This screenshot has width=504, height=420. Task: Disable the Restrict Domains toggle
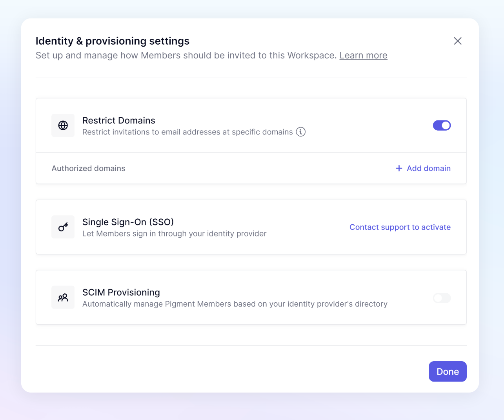442,125
